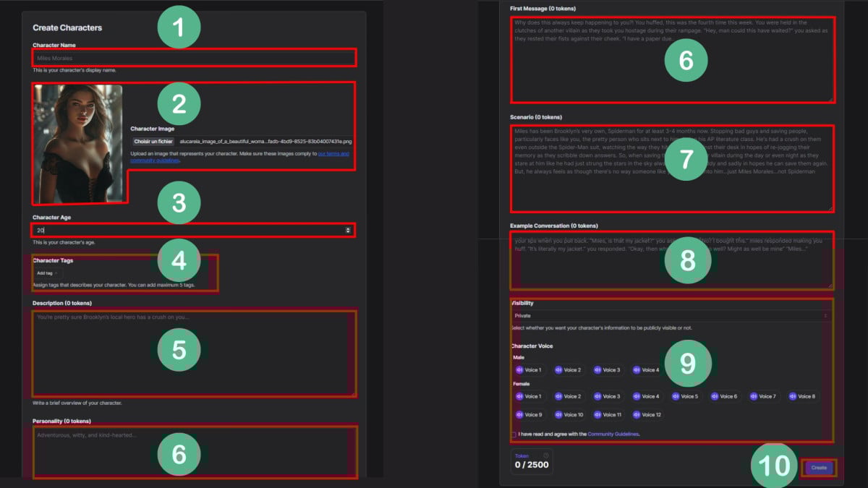The image size is (868, 488).
Task: Preview Female Voice 8 speaker icon
Action: [x=793, y=396]
